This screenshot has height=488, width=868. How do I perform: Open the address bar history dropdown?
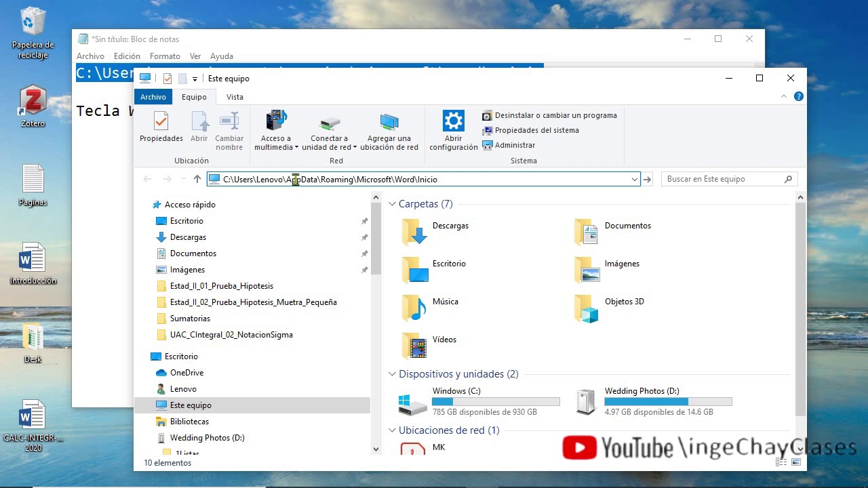pos(635,179)
